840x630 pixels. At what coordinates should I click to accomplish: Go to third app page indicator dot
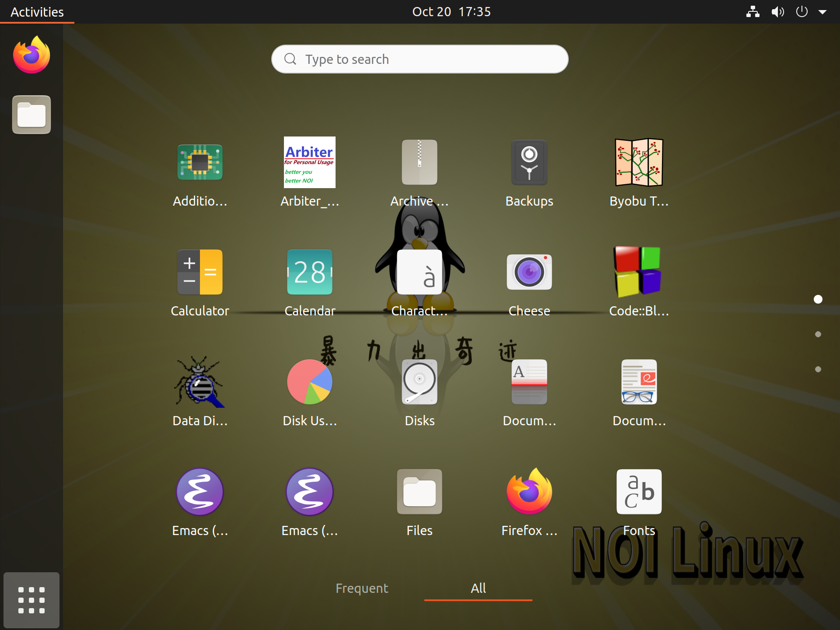pos(818,369)
